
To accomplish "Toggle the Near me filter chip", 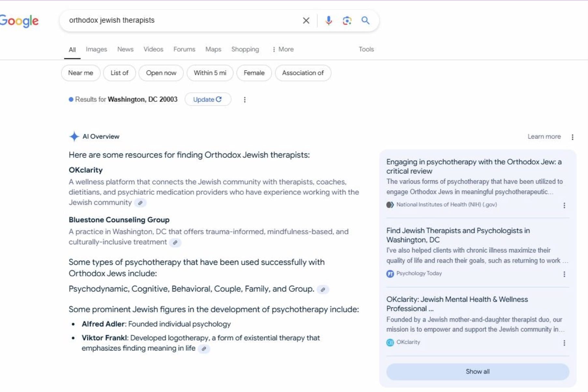I will click(x=81, y=73).
